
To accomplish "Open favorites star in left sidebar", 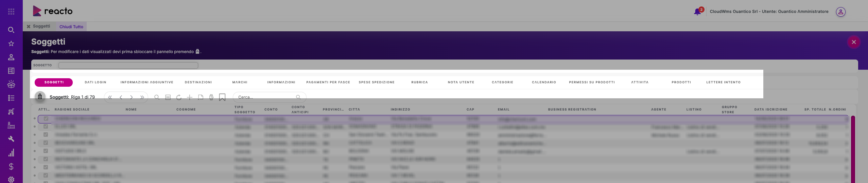I will click(11, 44).
